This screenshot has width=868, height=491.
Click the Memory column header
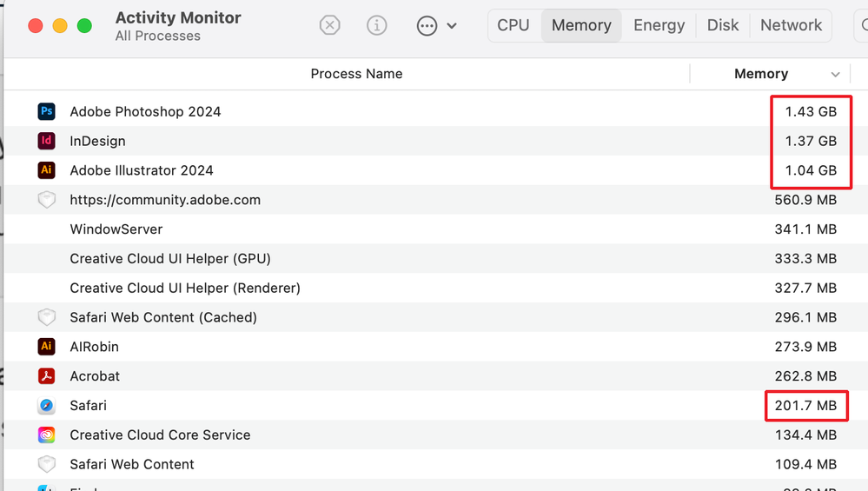click(761, 74)
